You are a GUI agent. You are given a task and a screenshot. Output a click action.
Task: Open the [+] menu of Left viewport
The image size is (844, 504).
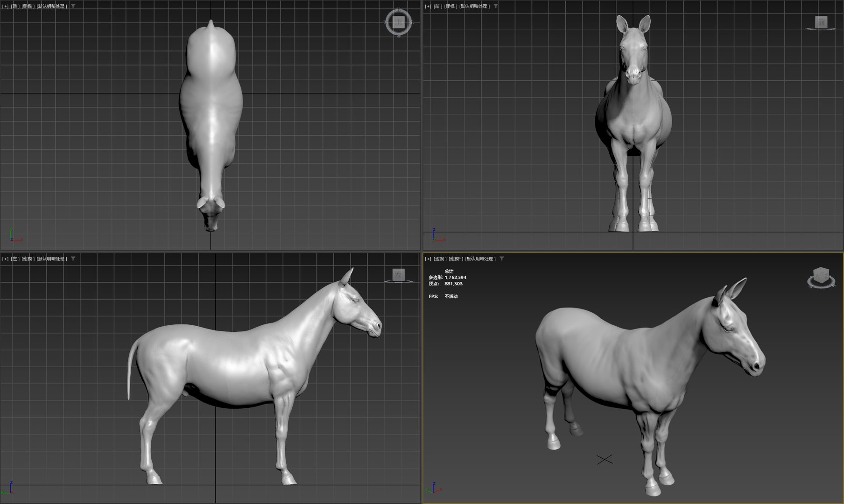[5, 259]
